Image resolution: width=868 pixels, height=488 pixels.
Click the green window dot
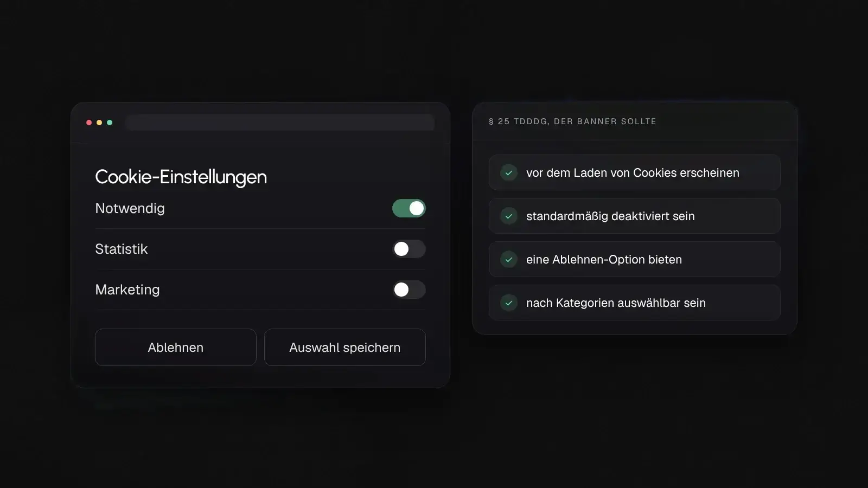point(110,123)
